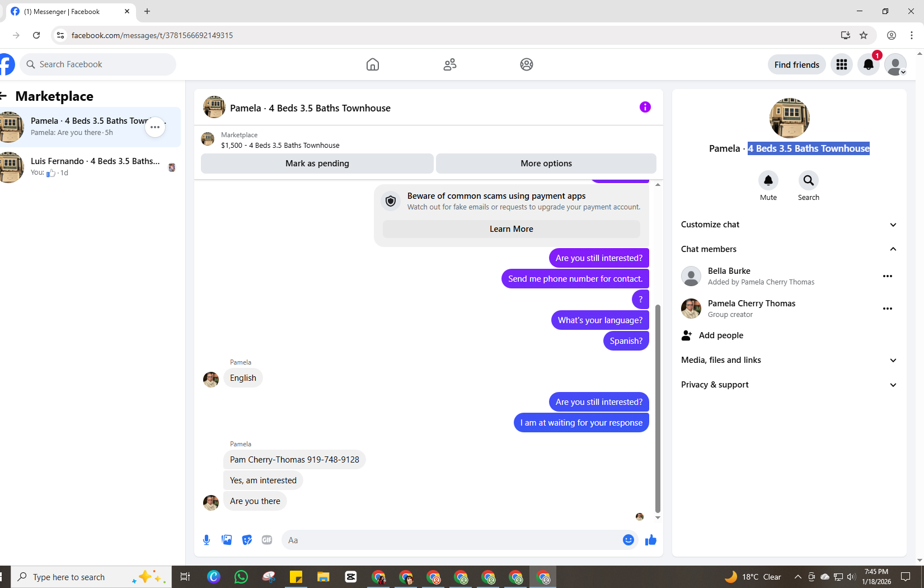Viewport: 924px width, 588px height.
Task: Open the Groups icon in top navigation
Action: 526,64
